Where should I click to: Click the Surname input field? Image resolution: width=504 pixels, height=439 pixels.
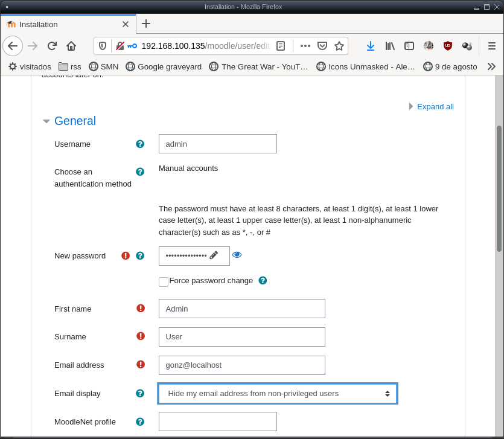pyautogui.click(x=241, y=337)
